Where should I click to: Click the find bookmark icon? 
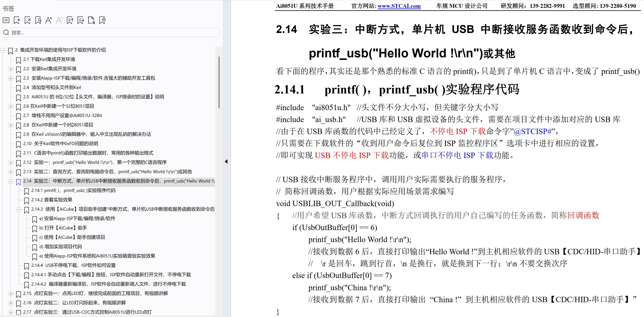(x=38, y=20)
